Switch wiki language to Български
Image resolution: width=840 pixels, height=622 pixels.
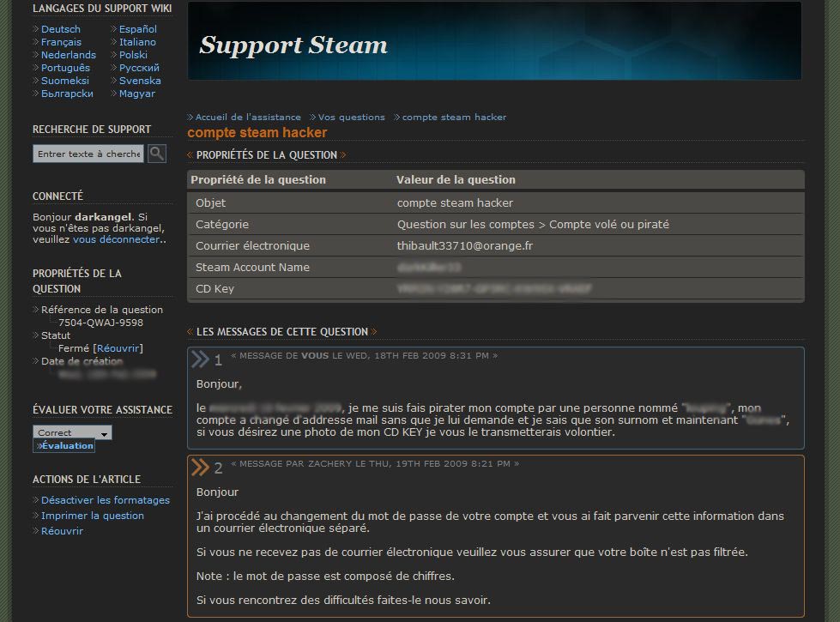(67, 94)
